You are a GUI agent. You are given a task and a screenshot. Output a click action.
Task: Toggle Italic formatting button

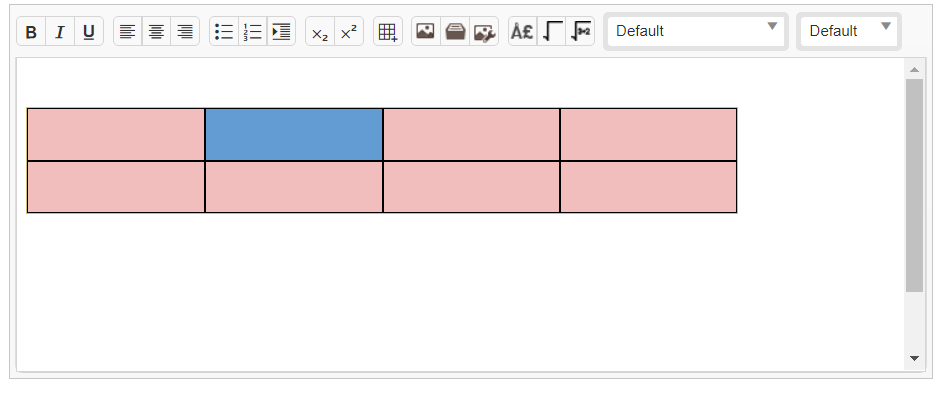60,31
